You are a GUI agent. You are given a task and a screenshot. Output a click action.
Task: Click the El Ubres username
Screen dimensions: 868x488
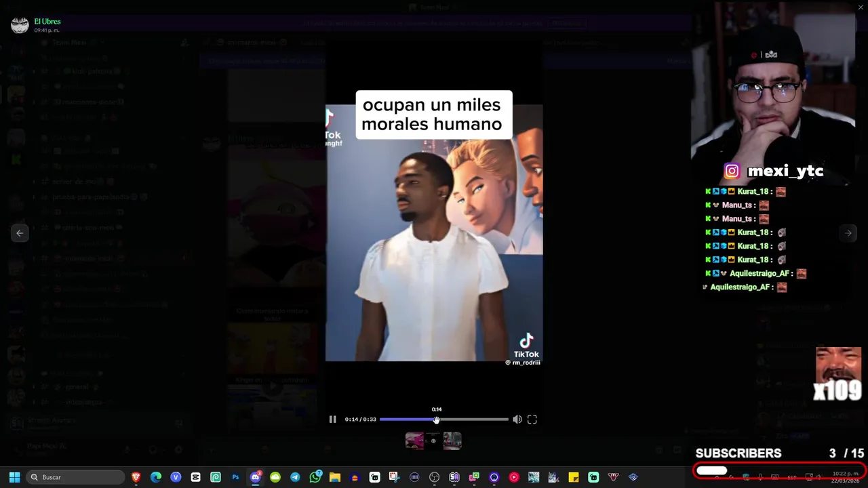pyautogui.click(x=47, y=22)
